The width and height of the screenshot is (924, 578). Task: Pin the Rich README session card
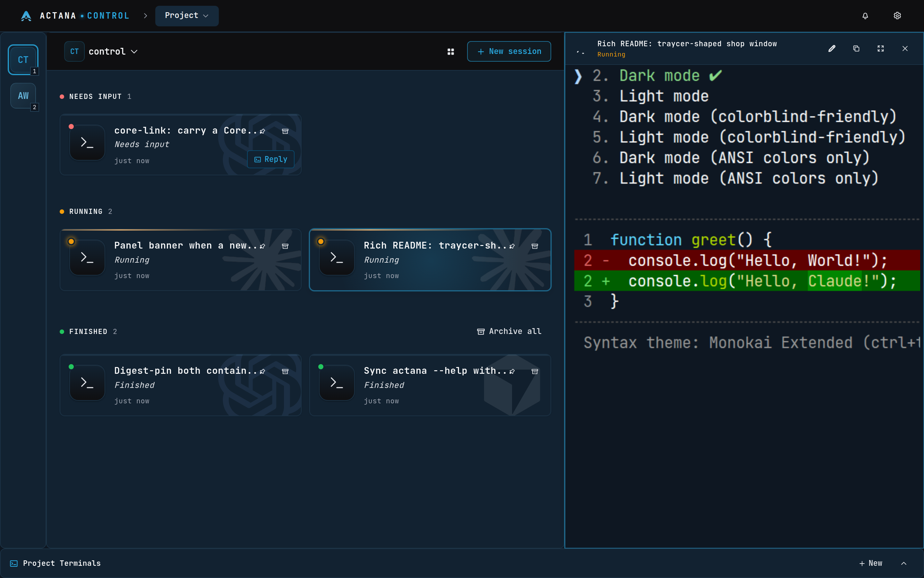(x=512, y=246)
